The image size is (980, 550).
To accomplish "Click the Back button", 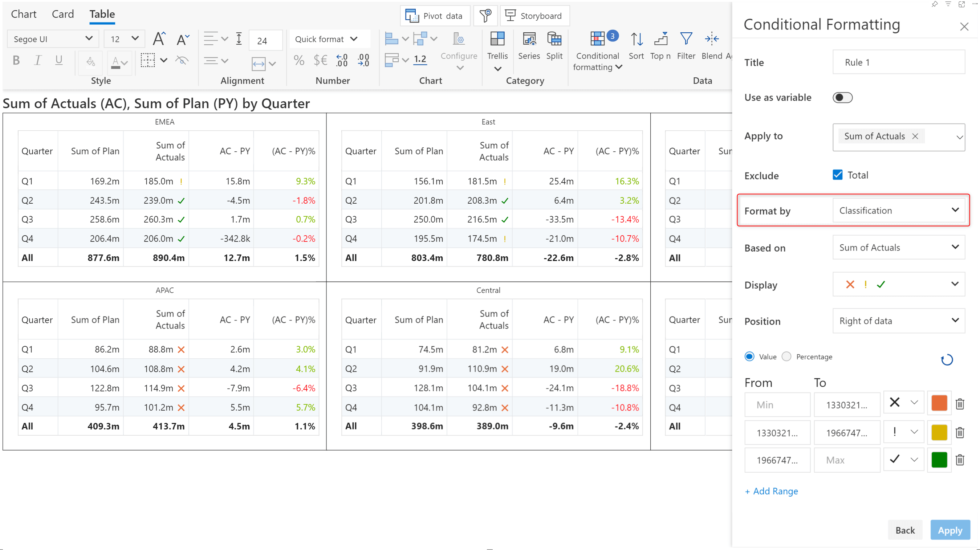I will (x=905, y=530).
